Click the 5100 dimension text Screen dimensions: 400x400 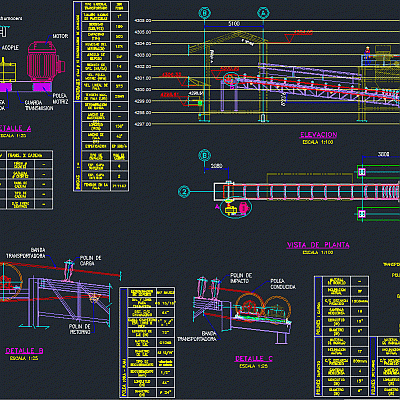234,24
